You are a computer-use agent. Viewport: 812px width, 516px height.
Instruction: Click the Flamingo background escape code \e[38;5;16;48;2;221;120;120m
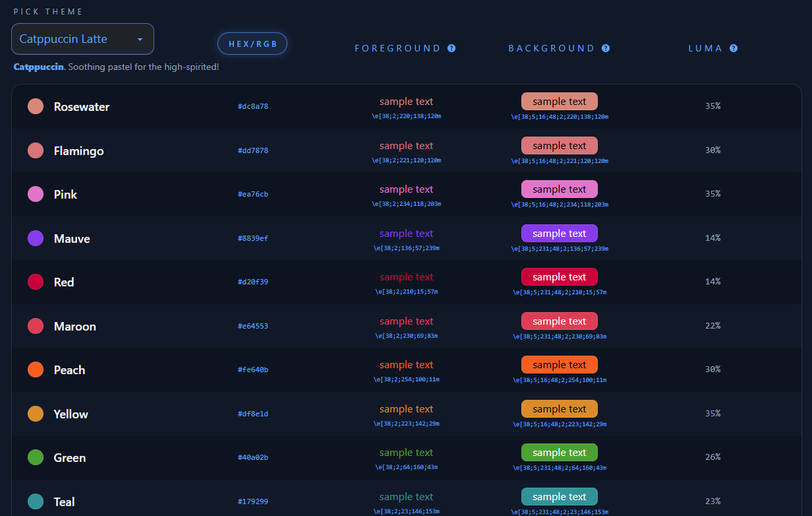560,160
